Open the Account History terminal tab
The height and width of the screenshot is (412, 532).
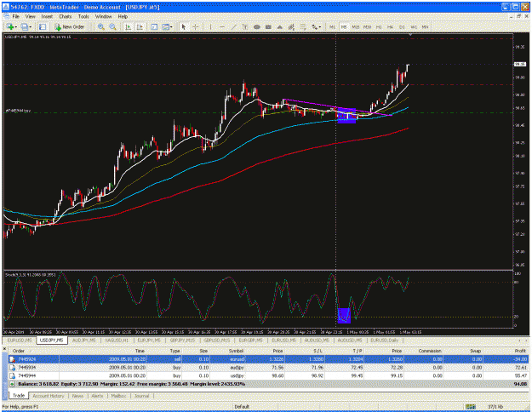(49, 396)
